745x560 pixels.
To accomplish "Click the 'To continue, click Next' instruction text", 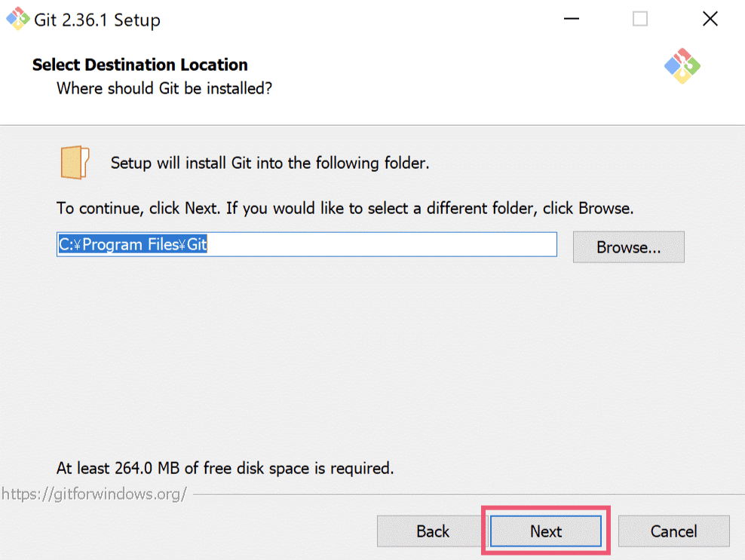I will (345, 208).
